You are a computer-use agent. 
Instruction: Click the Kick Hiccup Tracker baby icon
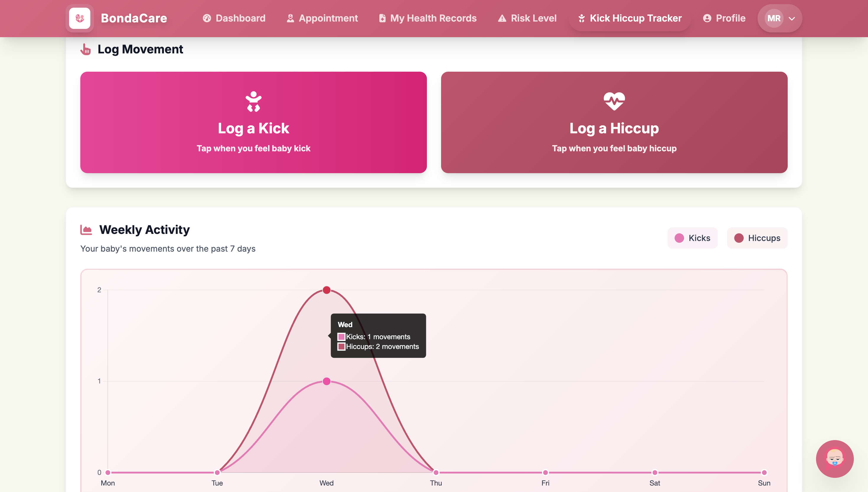point(581,18)
